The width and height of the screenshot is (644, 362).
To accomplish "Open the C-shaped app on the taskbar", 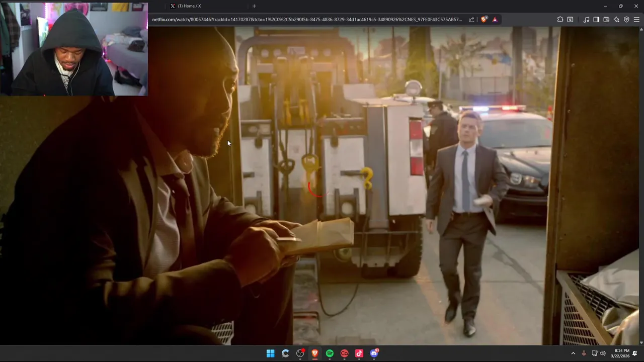I will pyautogui.click(x=285, y=353).
